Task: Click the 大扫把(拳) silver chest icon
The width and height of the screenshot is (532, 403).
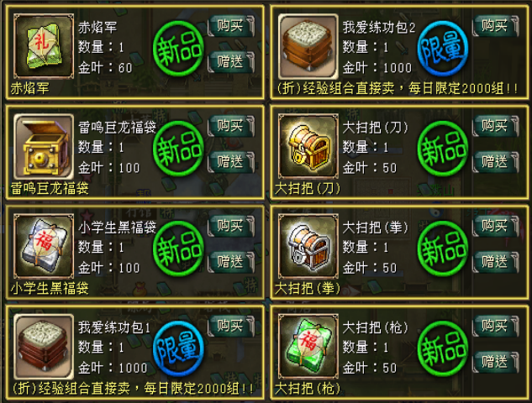Action: click(308, 246)
